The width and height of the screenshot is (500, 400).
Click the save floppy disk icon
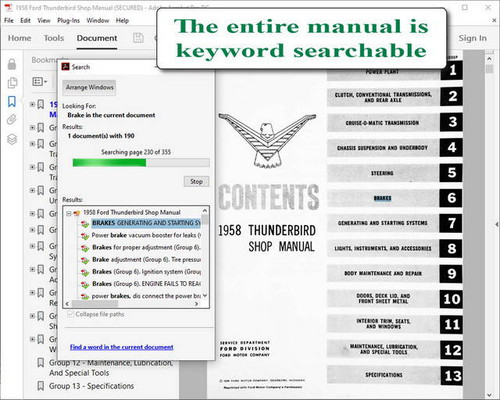[138, 38]
